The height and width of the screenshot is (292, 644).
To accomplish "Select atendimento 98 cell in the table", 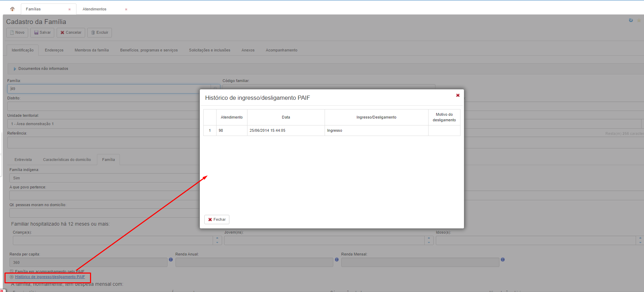I will coord(232,131).
